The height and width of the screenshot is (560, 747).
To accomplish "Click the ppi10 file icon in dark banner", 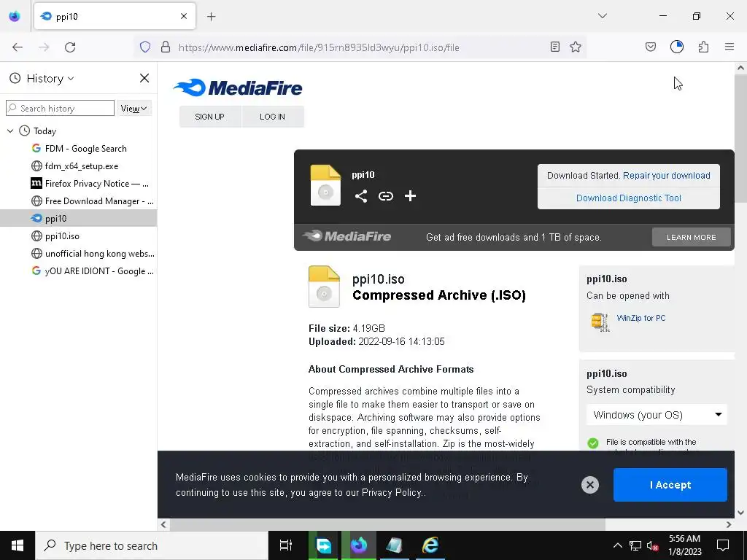I will tap(325, 186).
